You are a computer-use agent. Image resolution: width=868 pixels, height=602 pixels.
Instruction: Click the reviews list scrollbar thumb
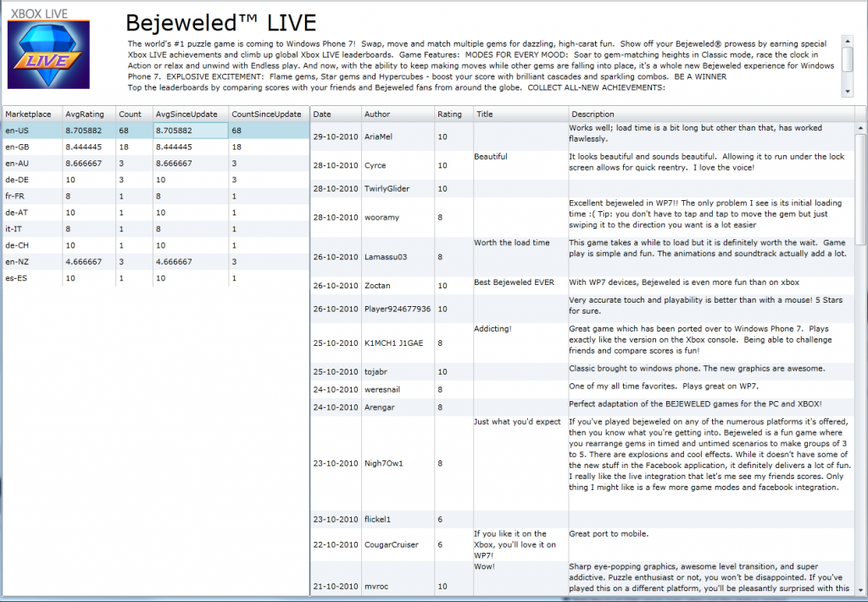[860, 189]
